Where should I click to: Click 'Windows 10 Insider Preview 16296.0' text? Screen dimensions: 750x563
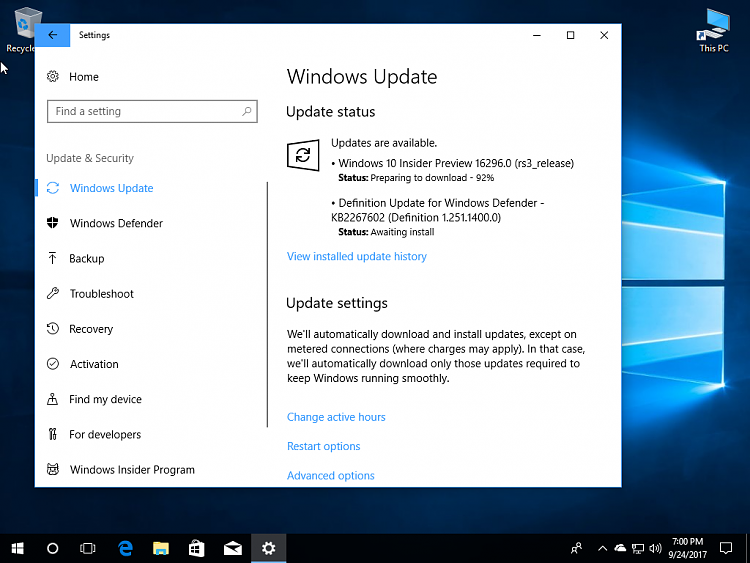coord(425,164)
